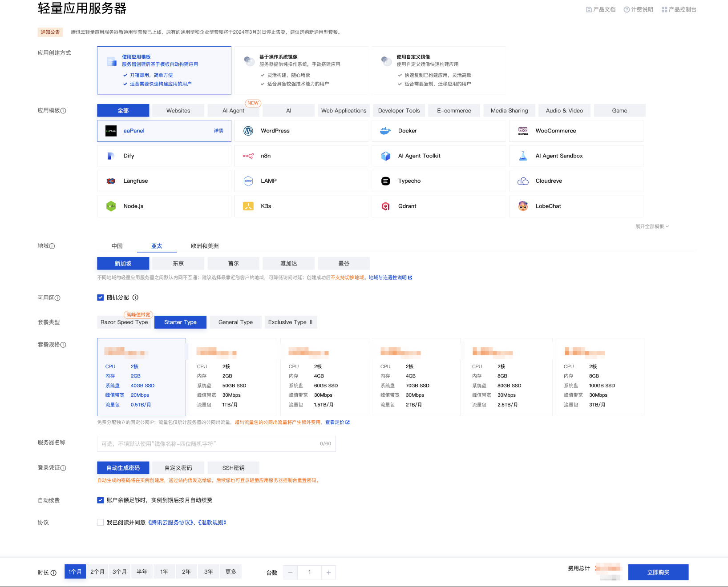Choose the 首尔 region button
This screenshot has height=587, width=728.
coord(234,264)
